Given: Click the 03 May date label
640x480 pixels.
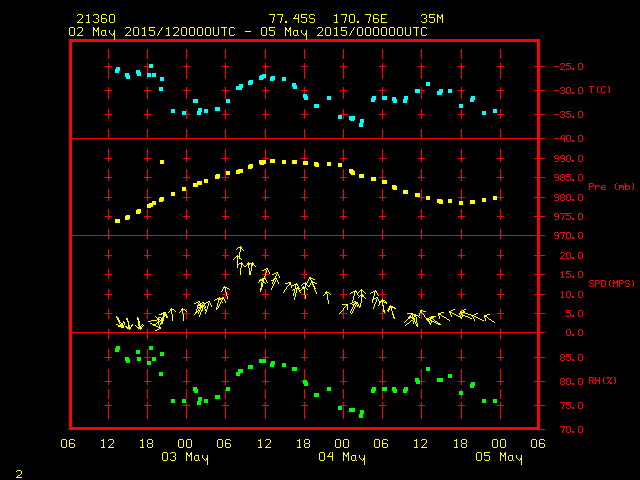Looking at the screenshot, I should pyautogui.click(x=185, y=457).
